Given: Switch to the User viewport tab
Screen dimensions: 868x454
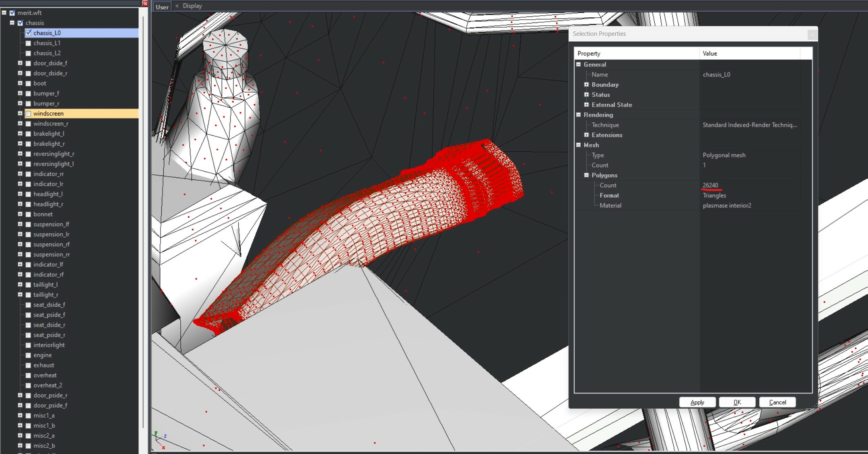Looking at the screenshot, I should point(162,7).
